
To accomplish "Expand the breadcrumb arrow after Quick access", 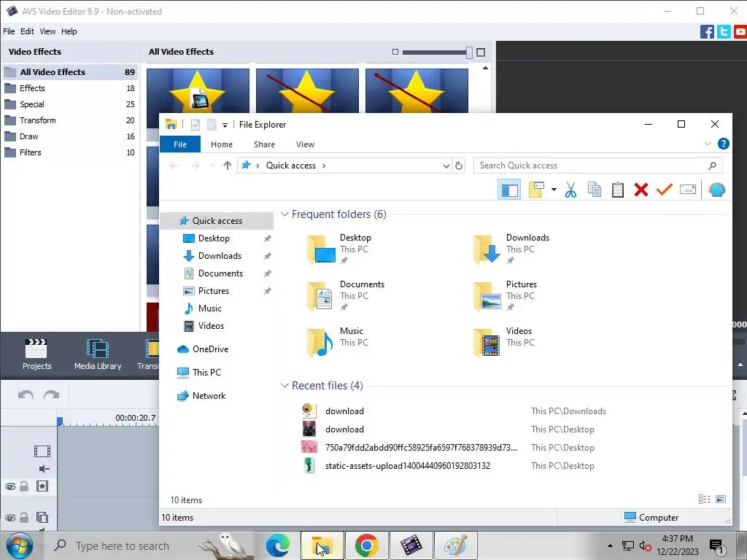I will [324, 166].
